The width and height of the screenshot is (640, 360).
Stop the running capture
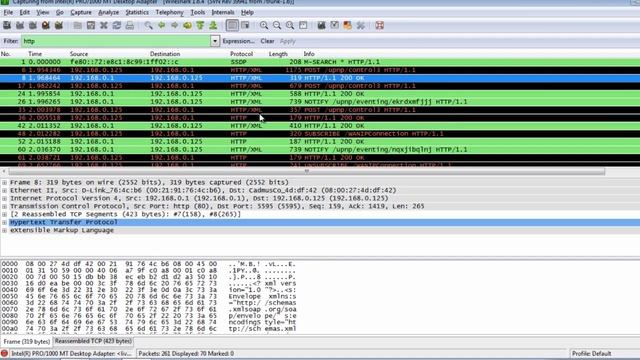(46, 25)
